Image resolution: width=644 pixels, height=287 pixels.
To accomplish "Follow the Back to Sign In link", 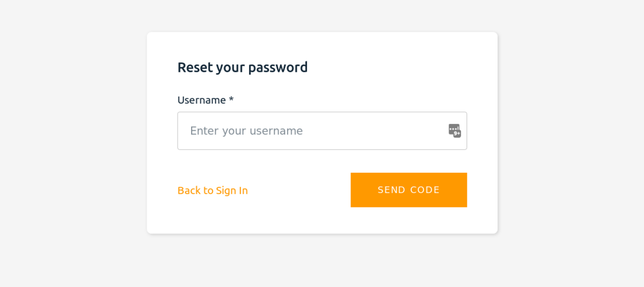I will (213, 190).
